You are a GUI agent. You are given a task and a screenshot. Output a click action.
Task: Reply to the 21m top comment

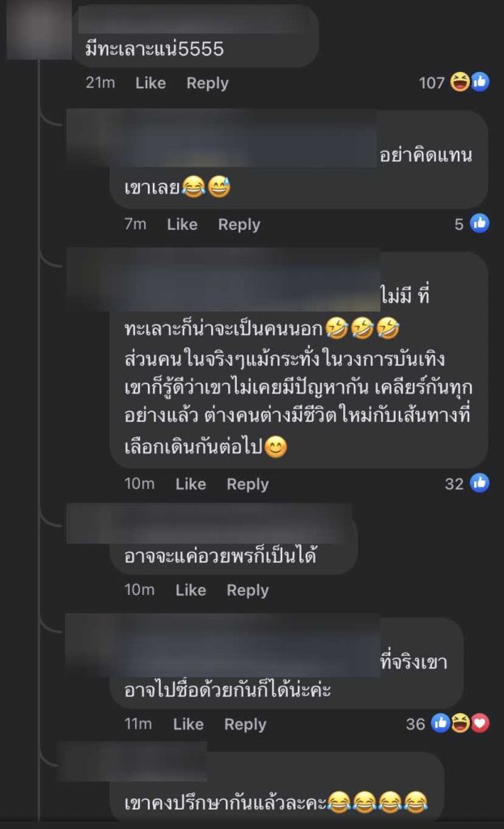click(x=208, y=83)
